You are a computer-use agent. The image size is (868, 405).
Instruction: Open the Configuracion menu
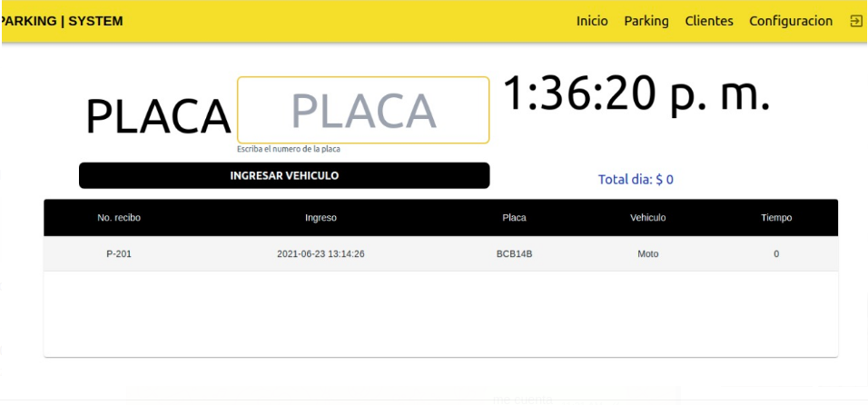tap(791, 21)
